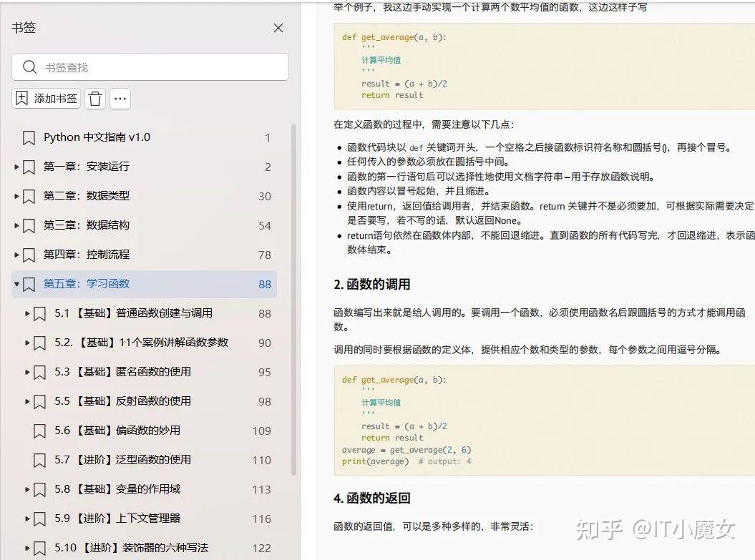Click bookmark icon beside 第三章：数据结构
Image resolution: width=755 pixels, height=560 pixels.
[x=28, y=225]
